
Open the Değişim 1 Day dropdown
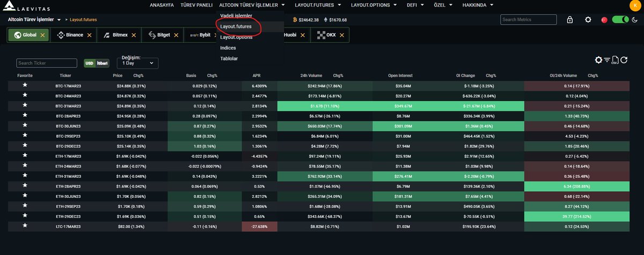pos(137,63)
